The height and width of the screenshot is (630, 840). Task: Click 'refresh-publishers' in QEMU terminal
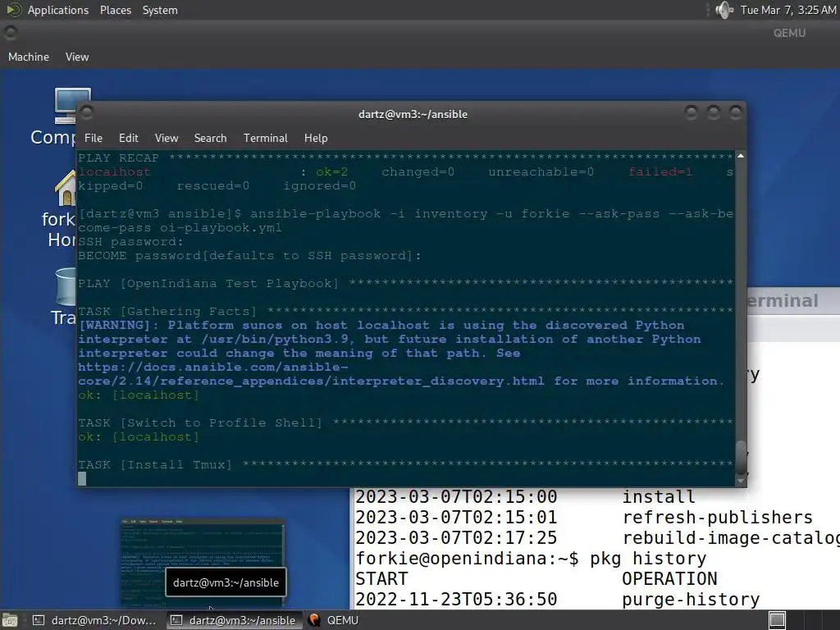717,517
